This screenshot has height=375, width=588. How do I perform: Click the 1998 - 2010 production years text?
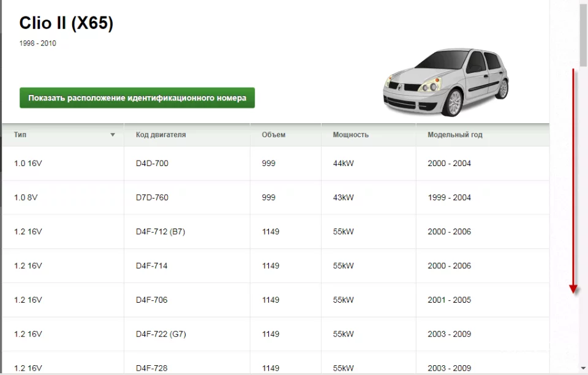click(37, 43)
